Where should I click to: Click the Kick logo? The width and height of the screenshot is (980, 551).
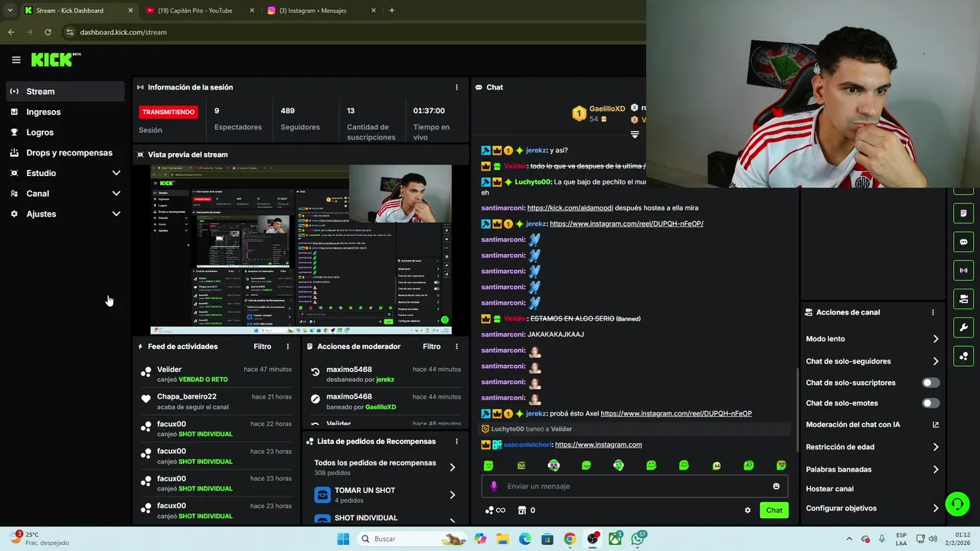[x=55, y=60]
